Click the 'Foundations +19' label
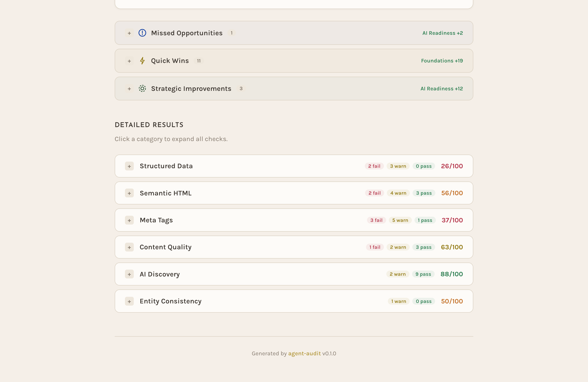The height and width of the screenshot is (382, 588). [442, 60]
